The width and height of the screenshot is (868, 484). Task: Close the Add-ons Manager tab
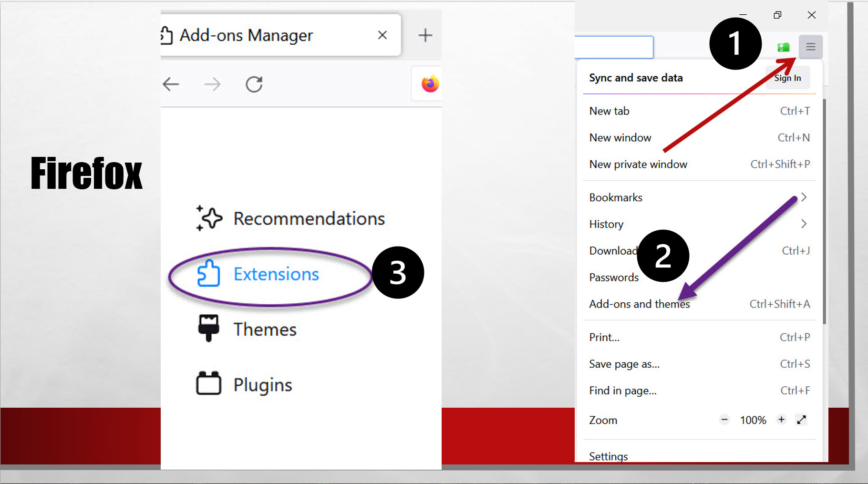click(382, 35)
